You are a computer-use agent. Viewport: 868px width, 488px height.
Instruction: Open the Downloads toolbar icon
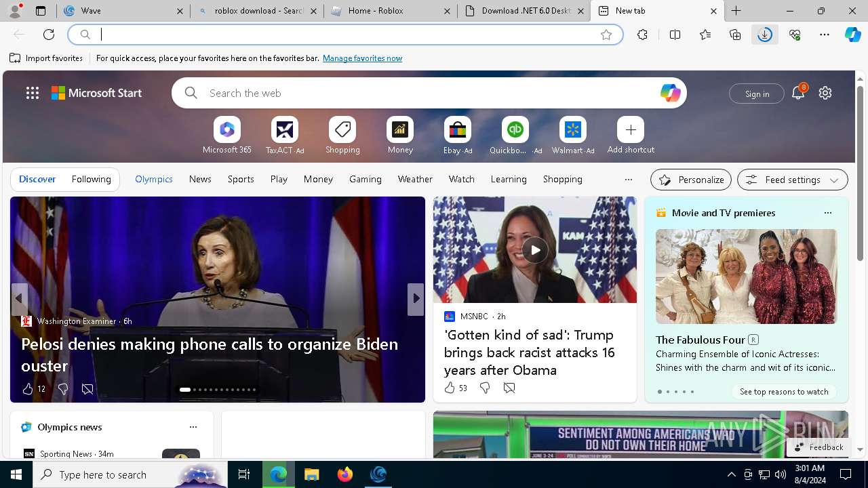(x=765, y=35)
